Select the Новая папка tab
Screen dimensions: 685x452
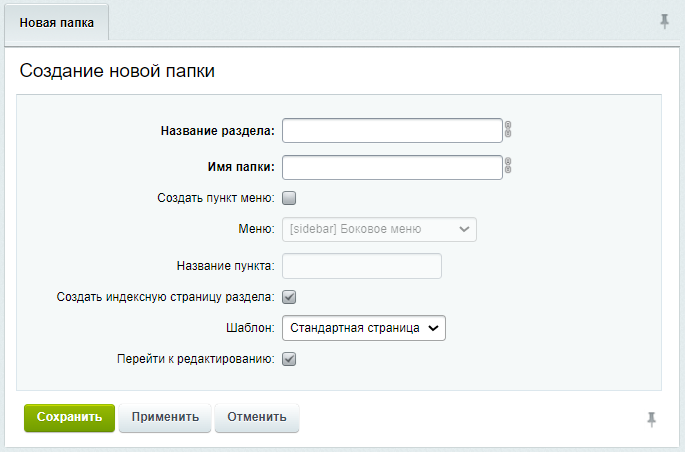[57, 23]
